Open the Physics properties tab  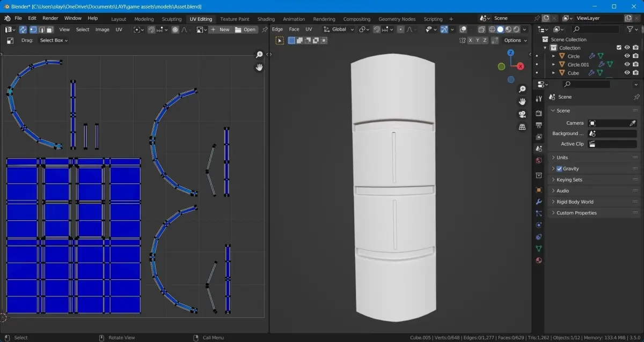(539, 225)
